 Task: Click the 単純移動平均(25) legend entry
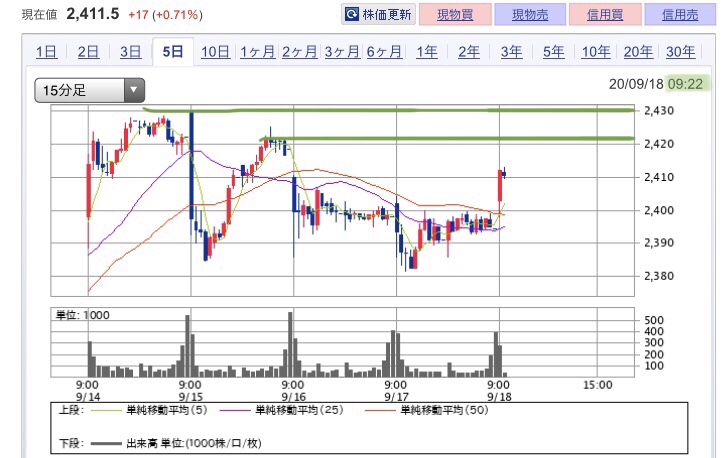282,410
